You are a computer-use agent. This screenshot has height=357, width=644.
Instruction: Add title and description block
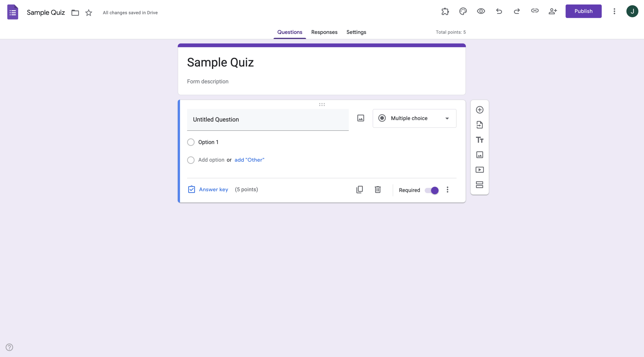(x=479, y=140)
